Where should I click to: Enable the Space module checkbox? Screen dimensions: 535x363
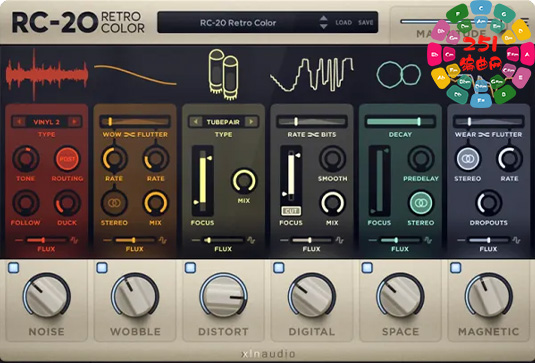click(x=367, y=268)
